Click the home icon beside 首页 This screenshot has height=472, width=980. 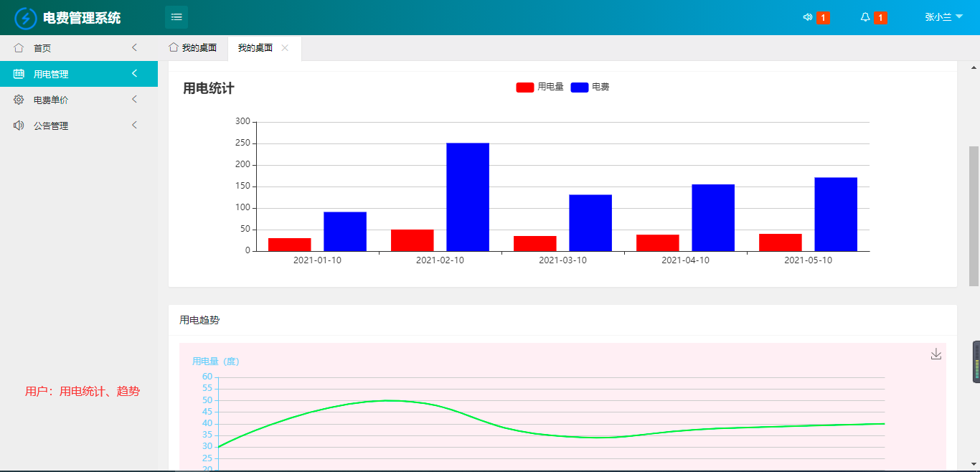[x=19, y=48]
